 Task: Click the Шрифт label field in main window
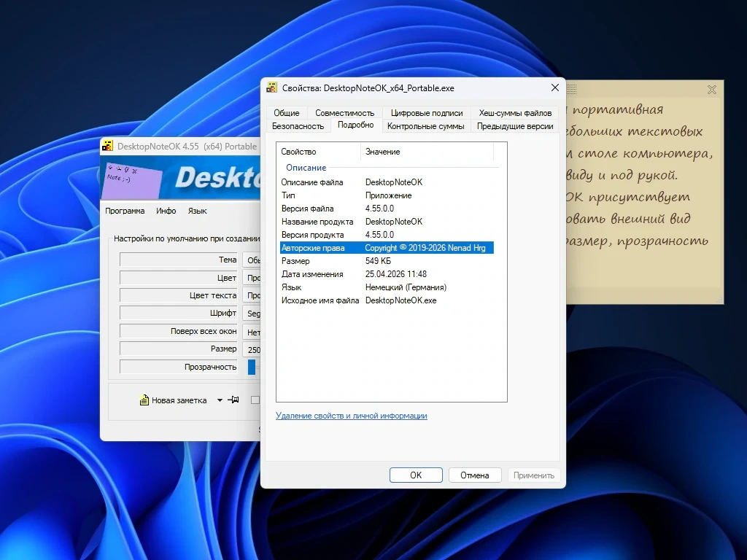179,314
